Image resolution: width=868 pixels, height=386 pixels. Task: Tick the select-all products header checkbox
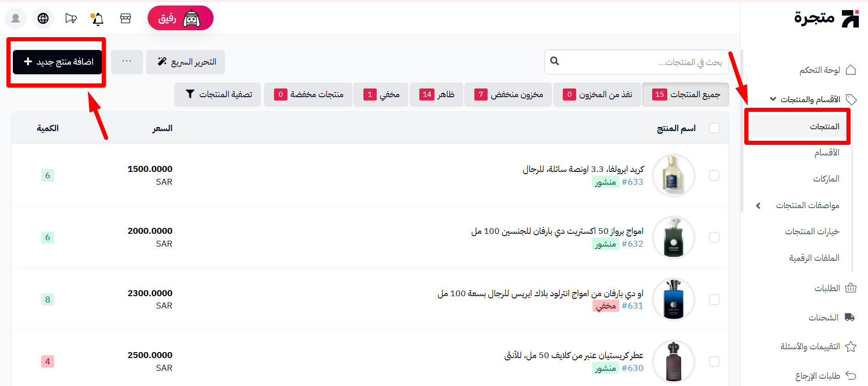[x=714, y=128]
